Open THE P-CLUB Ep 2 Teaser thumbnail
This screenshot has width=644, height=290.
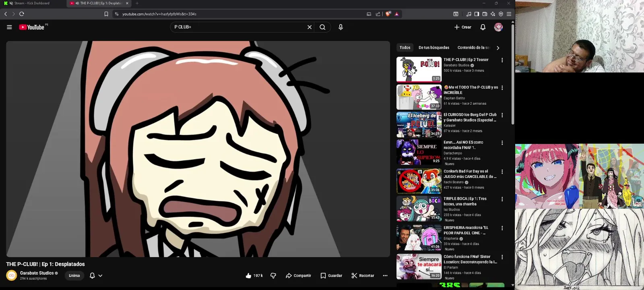[x=419, y=69]
